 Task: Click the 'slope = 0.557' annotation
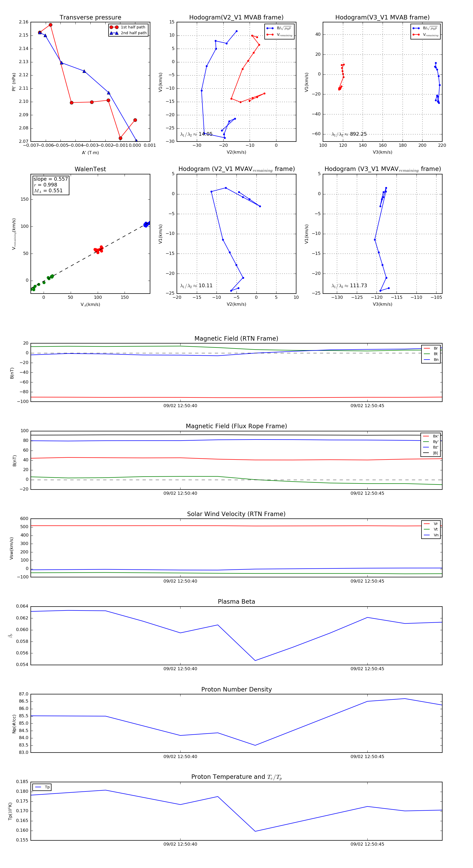click(50, 179)
